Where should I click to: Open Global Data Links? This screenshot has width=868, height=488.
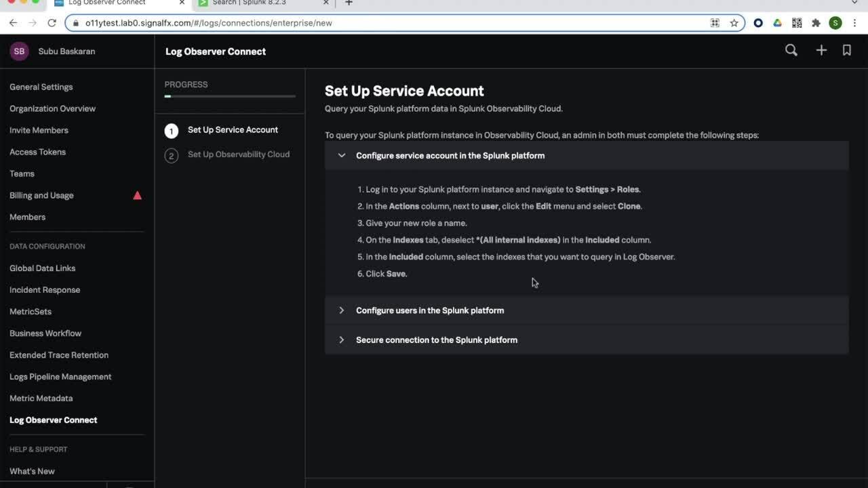(42, 268)
